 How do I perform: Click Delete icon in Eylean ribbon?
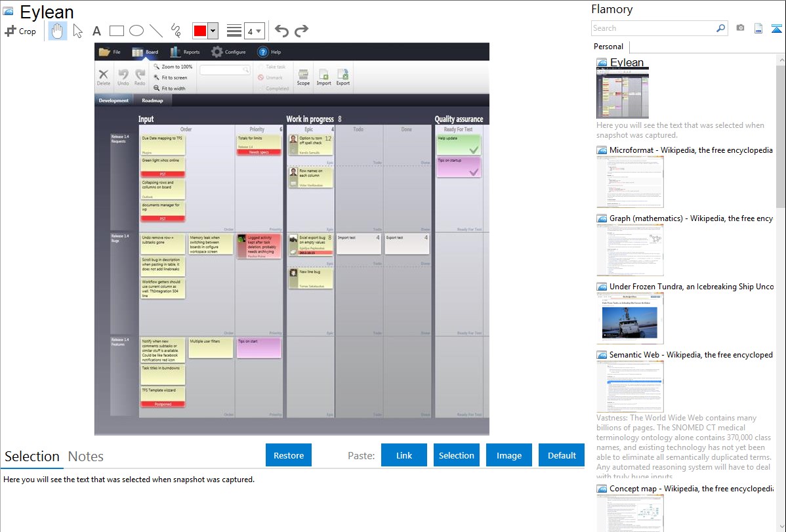click(103, 77)
